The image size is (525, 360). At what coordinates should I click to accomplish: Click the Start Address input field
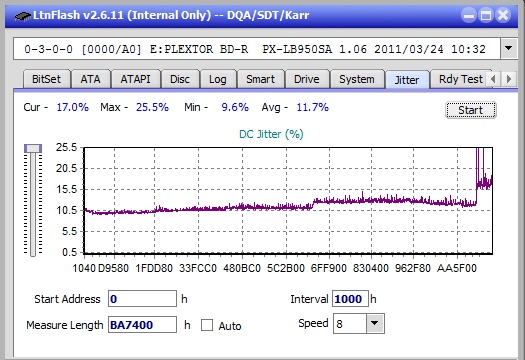coord(142,299)
